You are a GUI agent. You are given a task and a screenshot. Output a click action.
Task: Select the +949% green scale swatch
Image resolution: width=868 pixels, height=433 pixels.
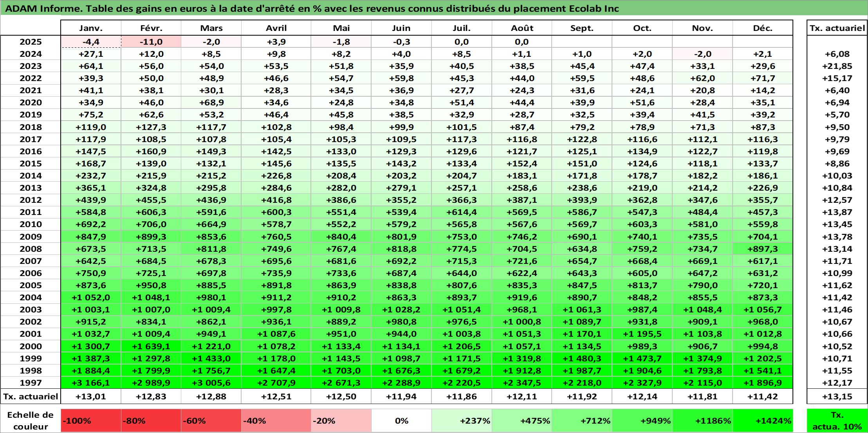[x=642, y=420]
